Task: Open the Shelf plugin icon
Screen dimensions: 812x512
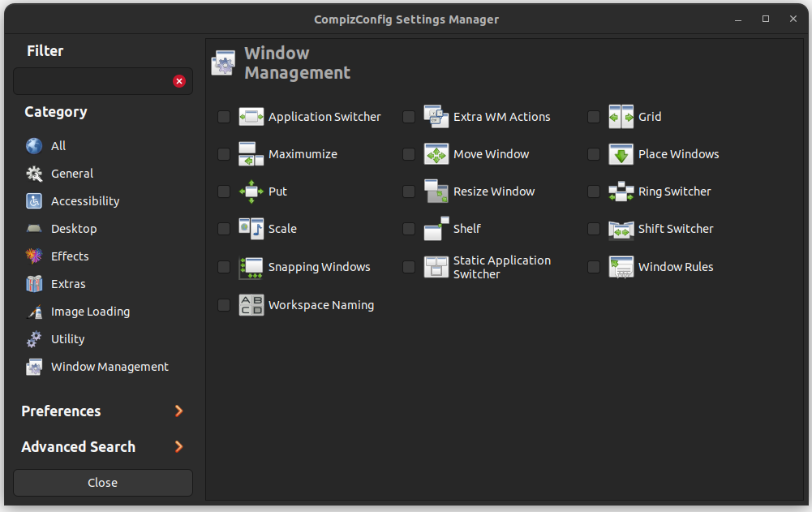Action: pyautogui.click(x=436, y=229)
